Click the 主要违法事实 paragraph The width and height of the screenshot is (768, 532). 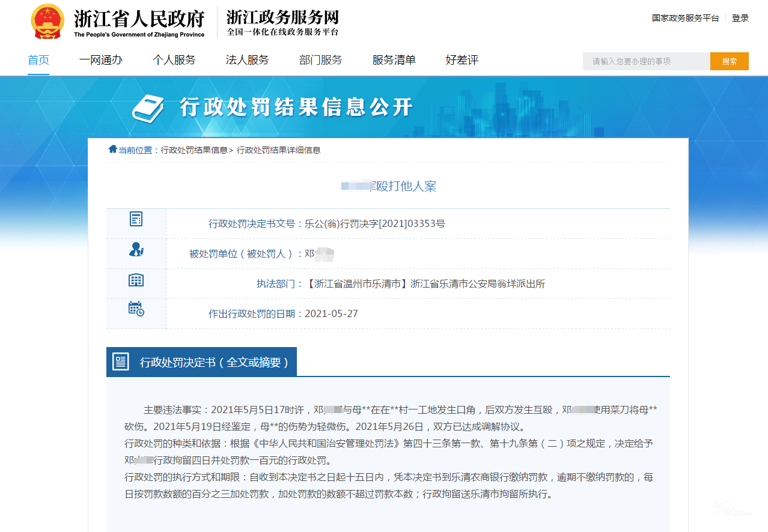coord(391,419)
